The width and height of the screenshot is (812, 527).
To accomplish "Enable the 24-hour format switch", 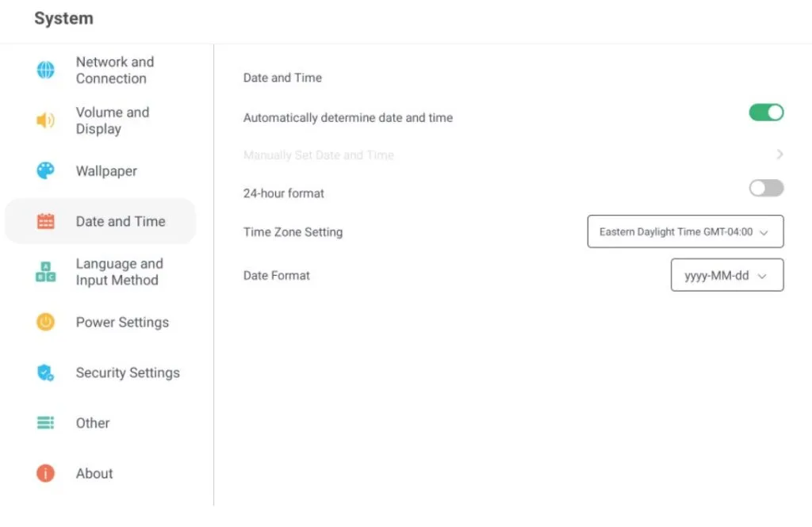I will point(766,188).
